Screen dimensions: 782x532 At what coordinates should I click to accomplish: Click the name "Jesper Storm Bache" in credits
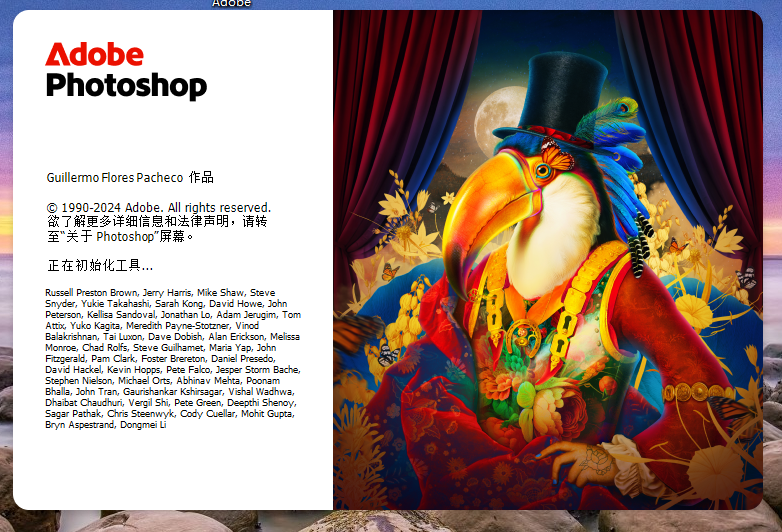tap(257, 369)
